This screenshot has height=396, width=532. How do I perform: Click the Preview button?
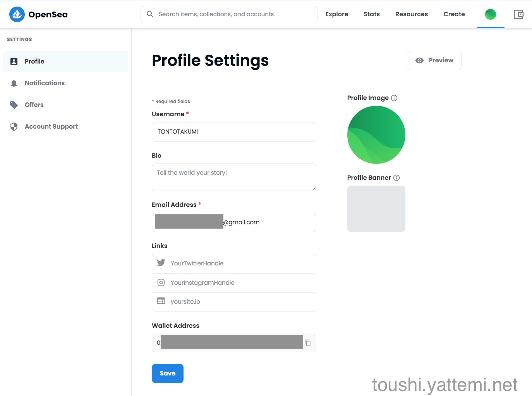pos(434,60)
